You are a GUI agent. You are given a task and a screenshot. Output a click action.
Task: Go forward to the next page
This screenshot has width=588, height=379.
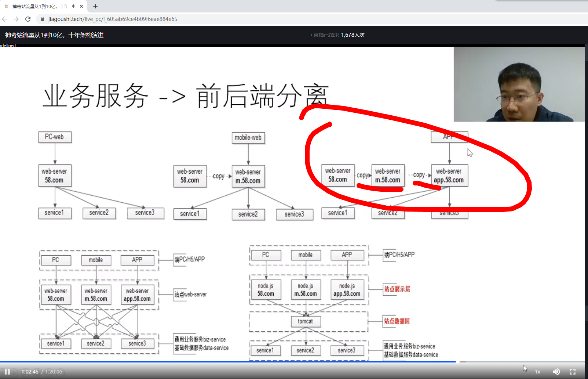point(16,19)
